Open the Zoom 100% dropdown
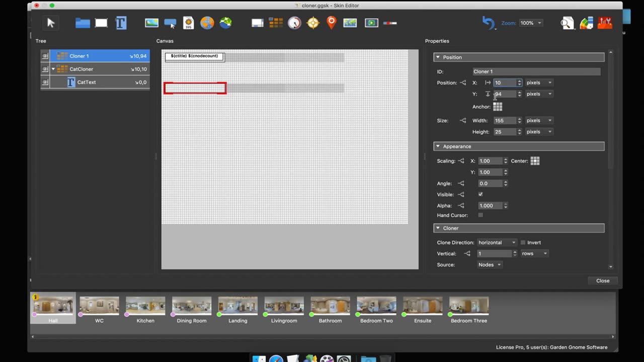Viewport: 644px width, 362px height. point(530,23)
